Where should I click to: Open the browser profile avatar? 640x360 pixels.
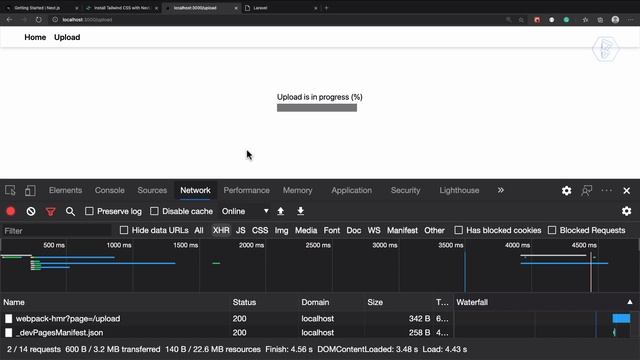pyautogui.click(x=615, y=20)
